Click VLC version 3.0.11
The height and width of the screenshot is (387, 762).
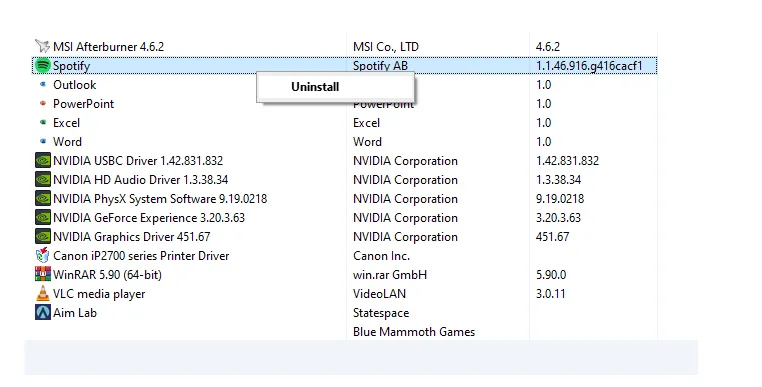point(551,293)
